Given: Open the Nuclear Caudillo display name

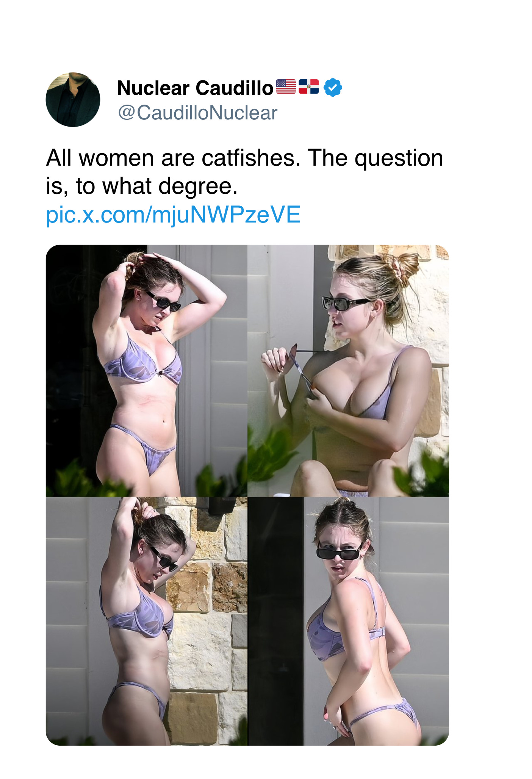Looking at the screenshot, I should pos(196,88).
